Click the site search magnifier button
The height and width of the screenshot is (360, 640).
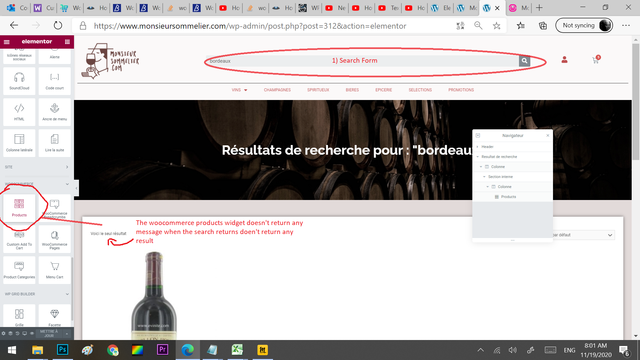tap(524, 61)
